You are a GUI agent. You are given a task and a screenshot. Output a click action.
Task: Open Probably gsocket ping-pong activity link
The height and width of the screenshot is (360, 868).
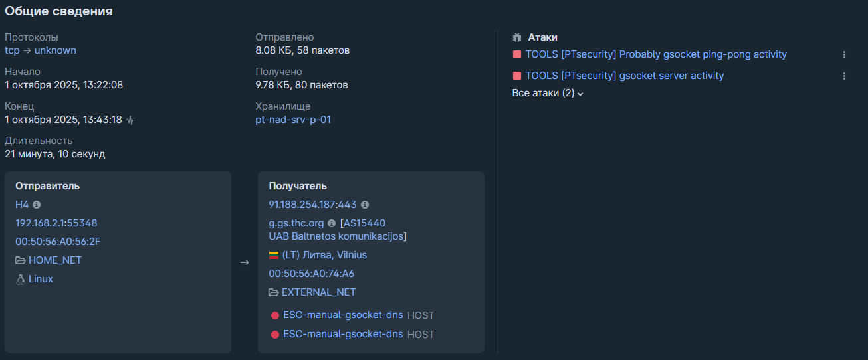[x=656, y=54]
